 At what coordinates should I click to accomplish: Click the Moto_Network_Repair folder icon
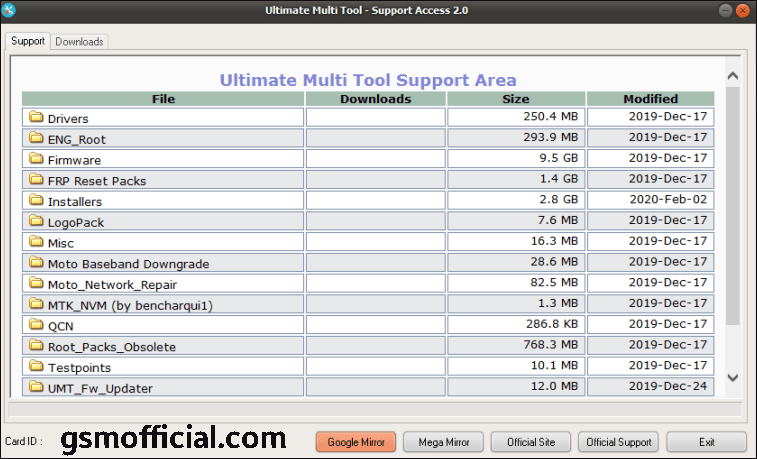(x=36, y=282)
